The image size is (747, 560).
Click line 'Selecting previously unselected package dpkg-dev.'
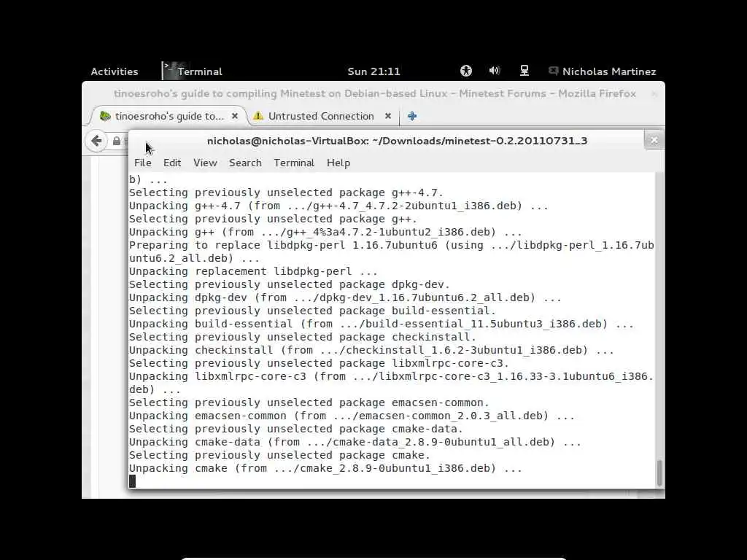(289, 285)
